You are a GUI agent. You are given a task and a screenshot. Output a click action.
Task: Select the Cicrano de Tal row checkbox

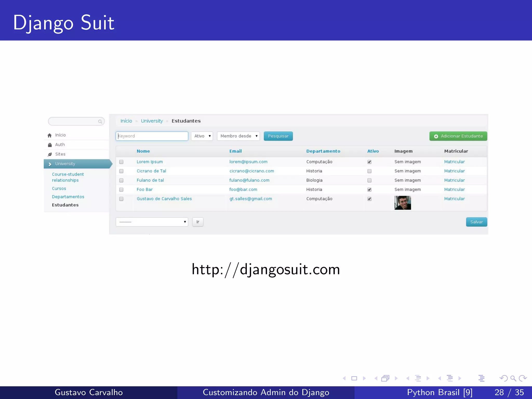point(121,171)
